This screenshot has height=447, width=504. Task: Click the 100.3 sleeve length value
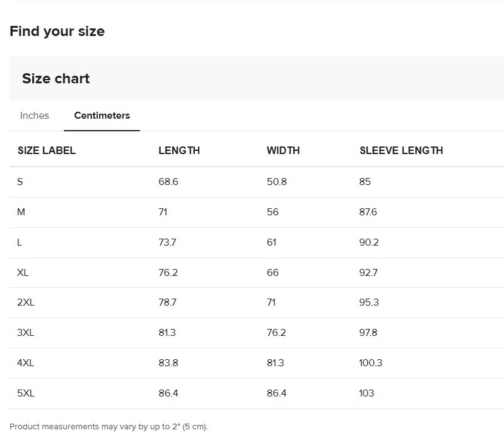click(x=371, y=362)
